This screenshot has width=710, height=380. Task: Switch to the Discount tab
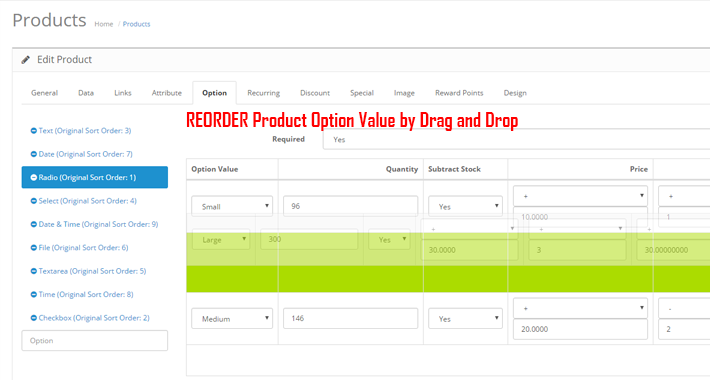pos(315,93)
